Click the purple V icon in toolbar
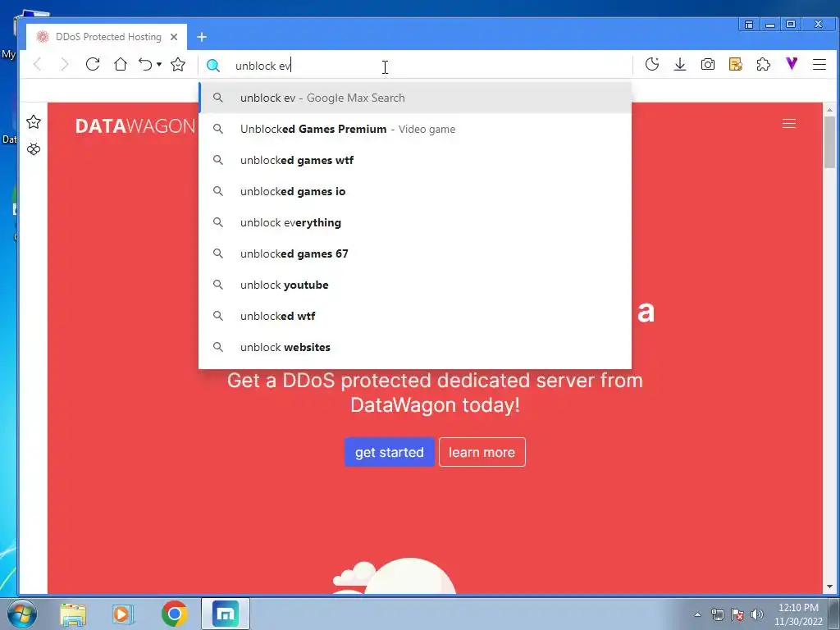 coord(792,64)
